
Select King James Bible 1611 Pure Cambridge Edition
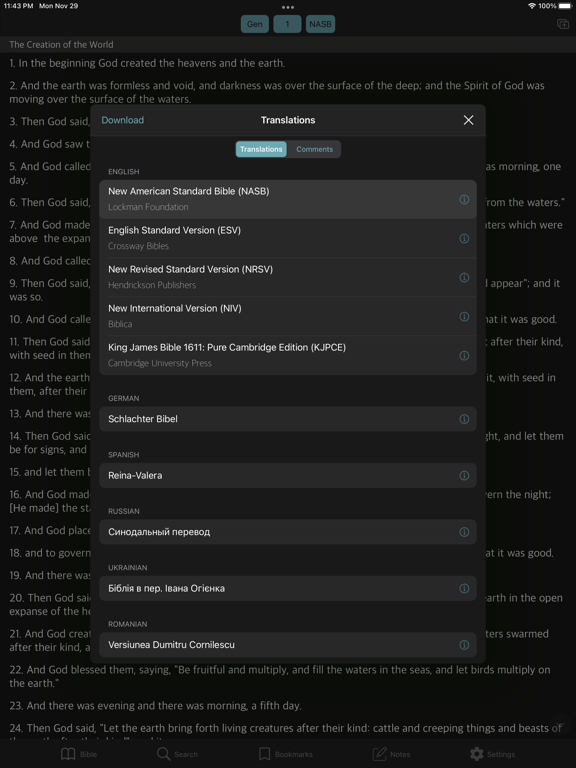point(288,356)
